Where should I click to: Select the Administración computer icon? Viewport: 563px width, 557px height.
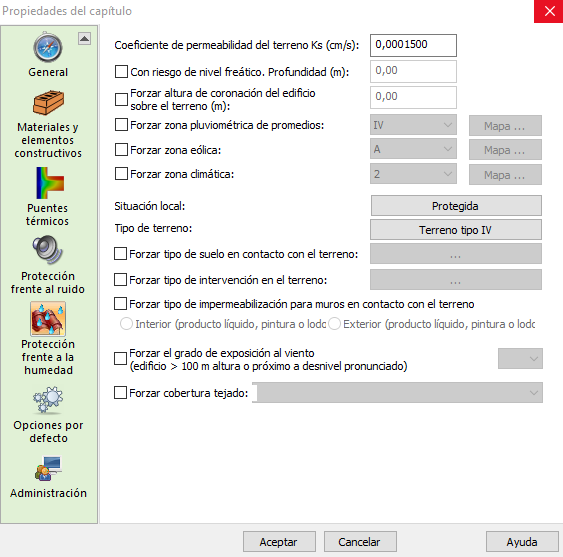48,468
